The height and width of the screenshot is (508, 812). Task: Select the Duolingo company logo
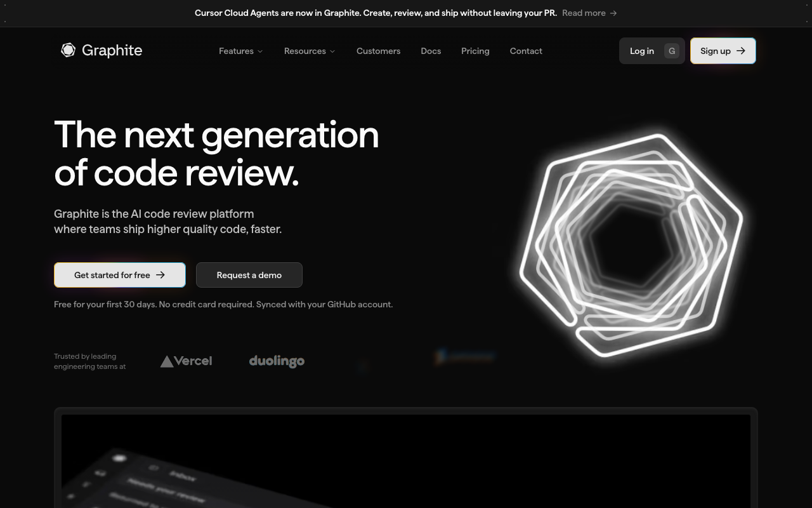pyautogui.click(x=277, y=361)
